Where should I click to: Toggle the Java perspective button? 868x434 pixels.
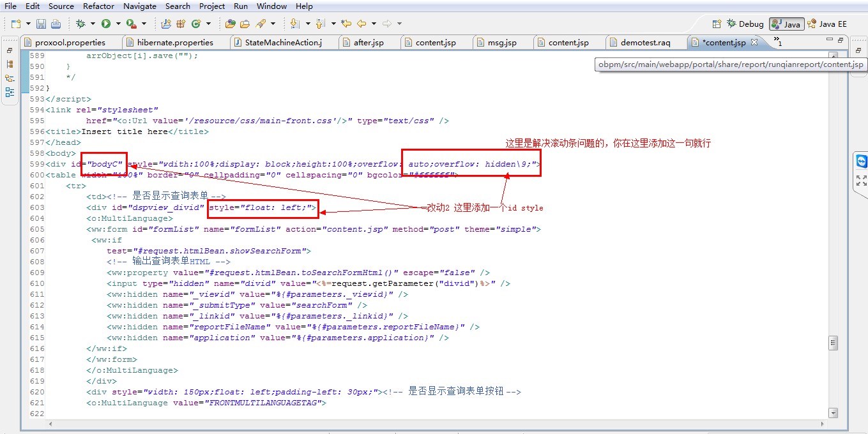click(x=786, y=24)
